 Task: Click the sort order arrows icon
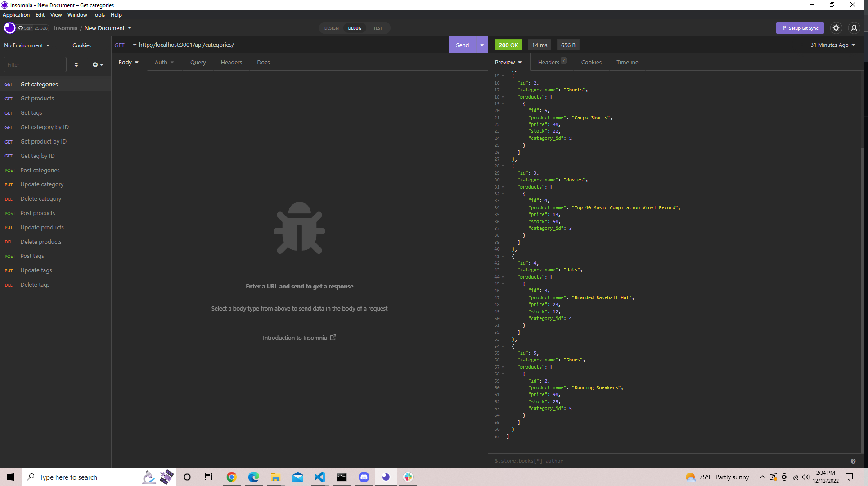(x=76, y=65)
